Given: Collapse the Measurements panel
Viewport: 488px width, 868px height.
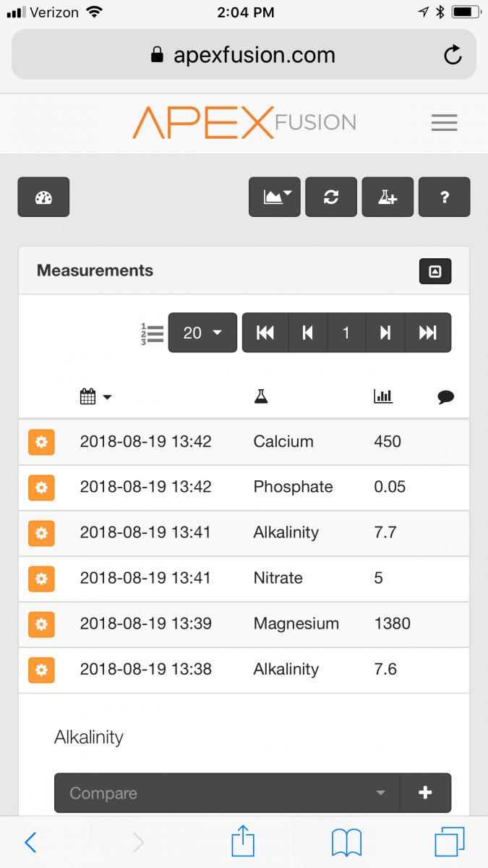Looking at the screenshot, I should click(x=435, y=271).
